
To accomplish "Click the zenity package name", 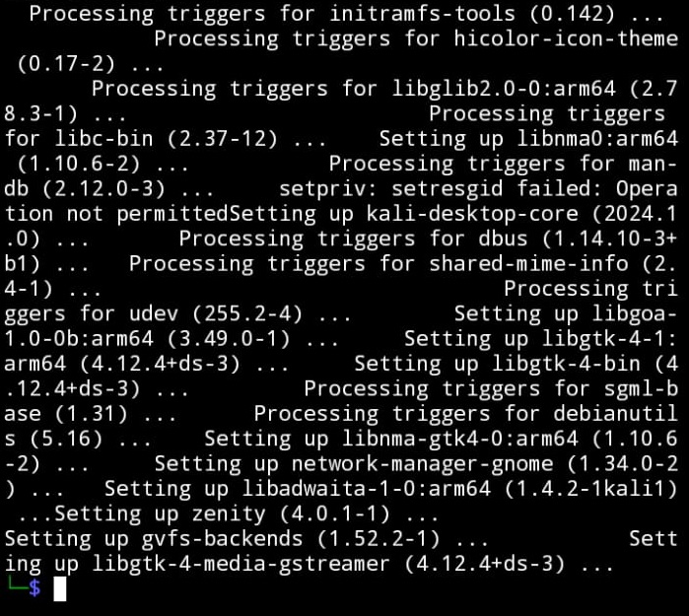I will (229, 514).
